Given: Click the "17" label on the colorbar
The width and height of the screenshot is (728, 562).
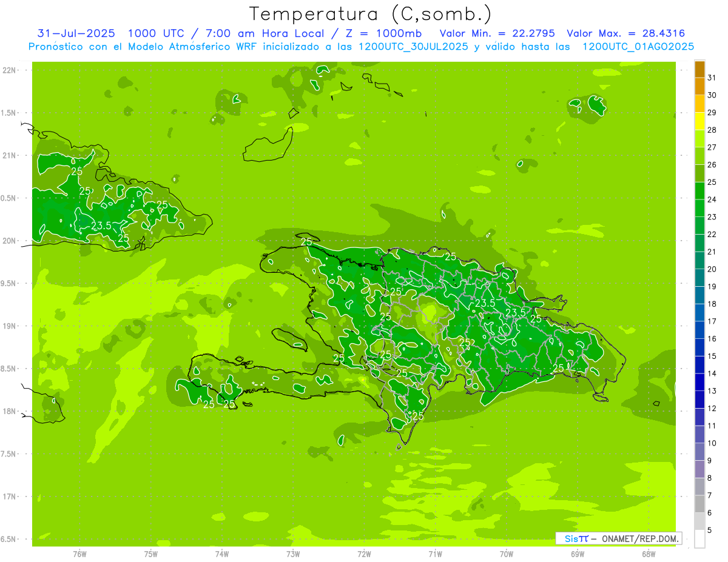Looking at the screenshot, I should pyautogui.click(x=712, y=321).
